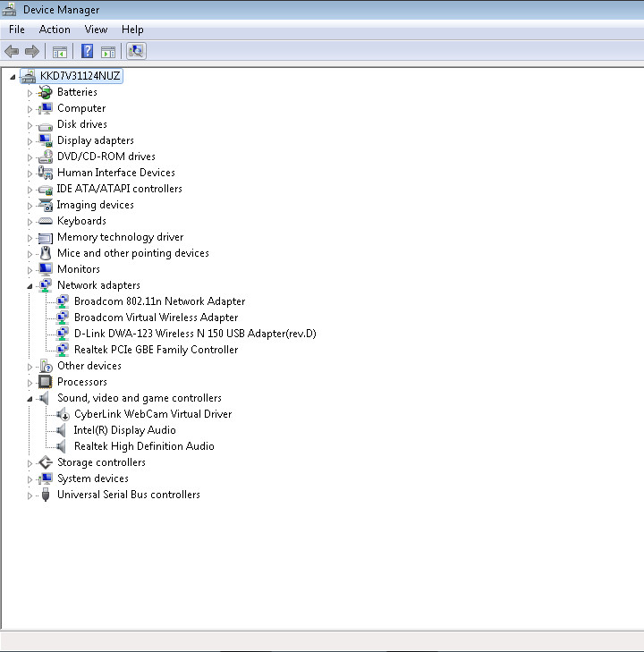This screenshot has height=652, width=644.
Task: Click the Device Manager title bar icon
Action: click(9, 9)
